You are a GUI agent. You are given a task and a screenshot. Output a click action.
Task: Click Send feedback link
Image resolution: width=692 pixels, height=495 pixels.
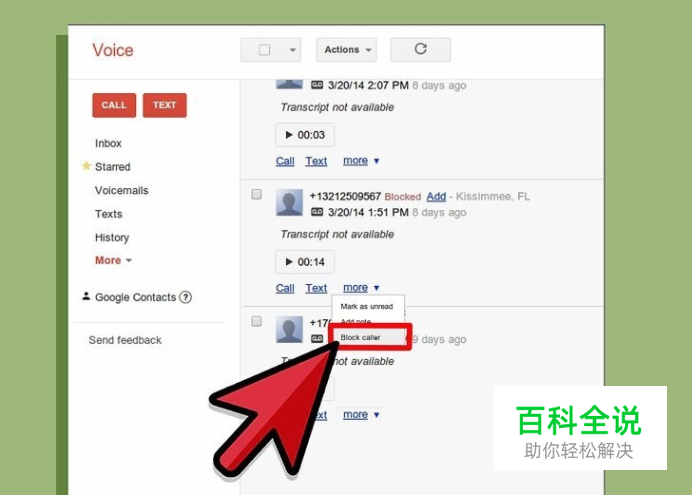(x=125, y=340)
